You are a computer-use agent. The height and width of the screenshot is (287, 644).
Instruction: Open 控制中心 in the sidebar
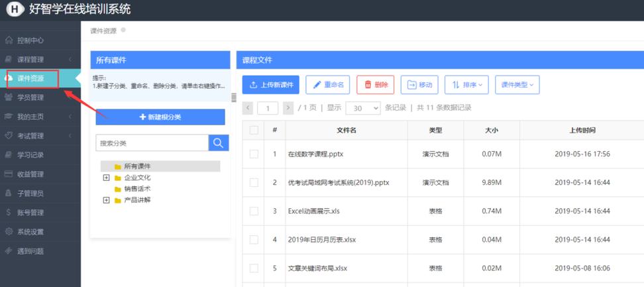40,40
